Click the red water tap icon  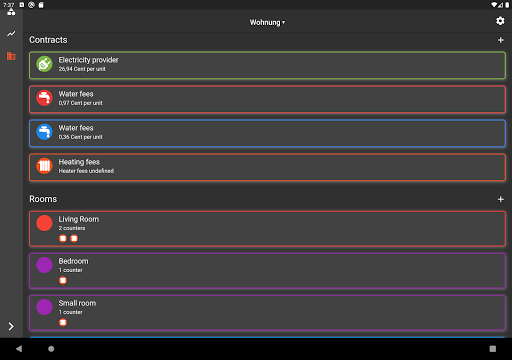click(x=44, y=98)
